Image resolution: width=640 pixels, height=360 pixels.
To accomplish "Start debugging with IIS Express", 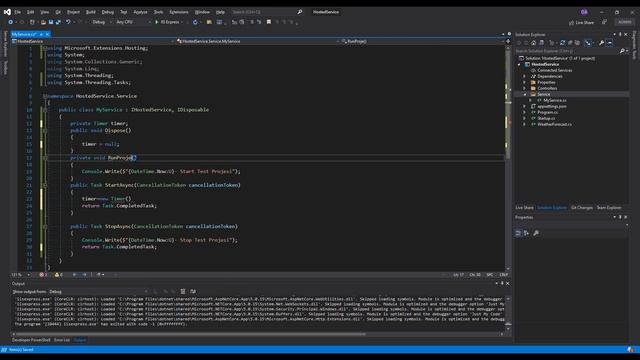I will [x=169, y=22].
